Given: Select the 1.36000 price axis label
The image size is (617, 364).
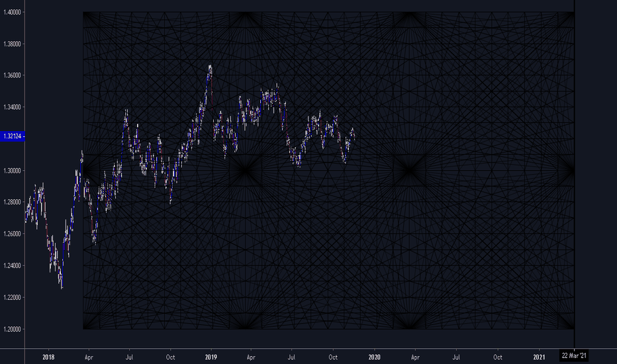Looking at the screenshot, I should pos(12,75).
